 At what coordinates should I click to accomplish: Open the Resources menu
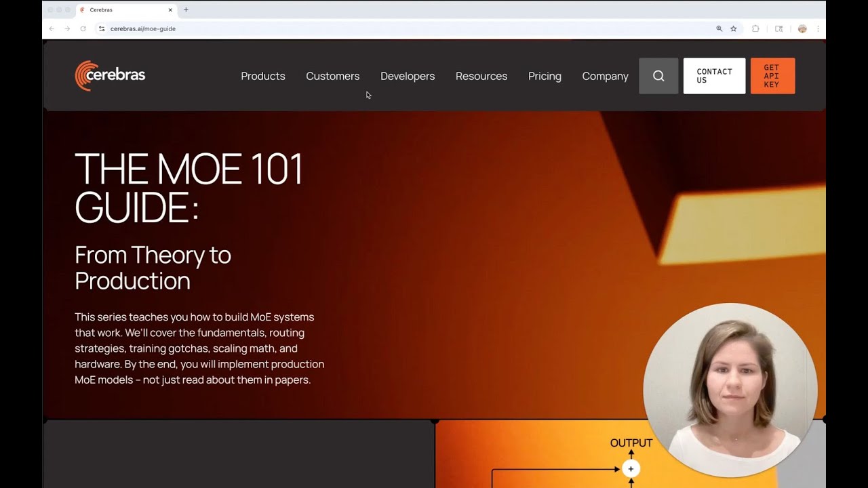[x=481, y=76]
